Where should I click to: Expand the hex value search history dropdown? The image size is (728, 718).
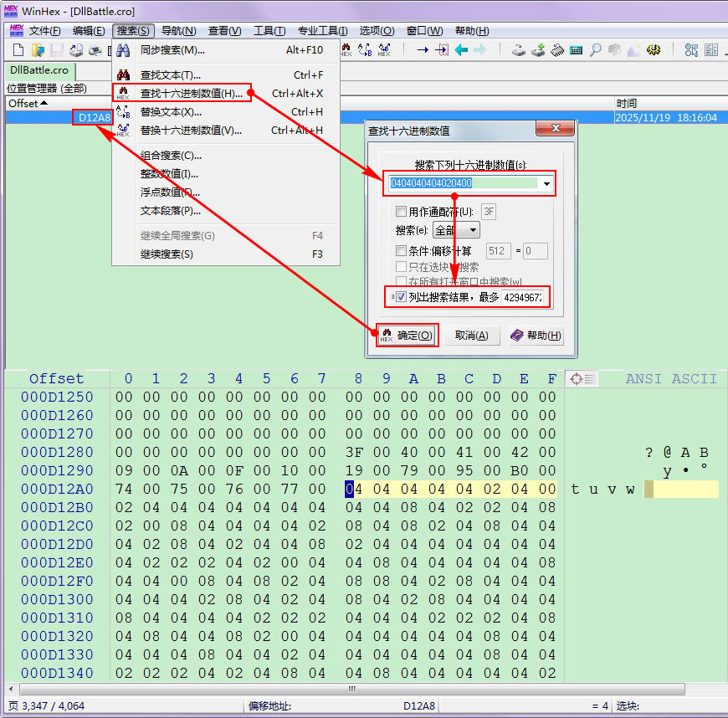tap(546, 183)
